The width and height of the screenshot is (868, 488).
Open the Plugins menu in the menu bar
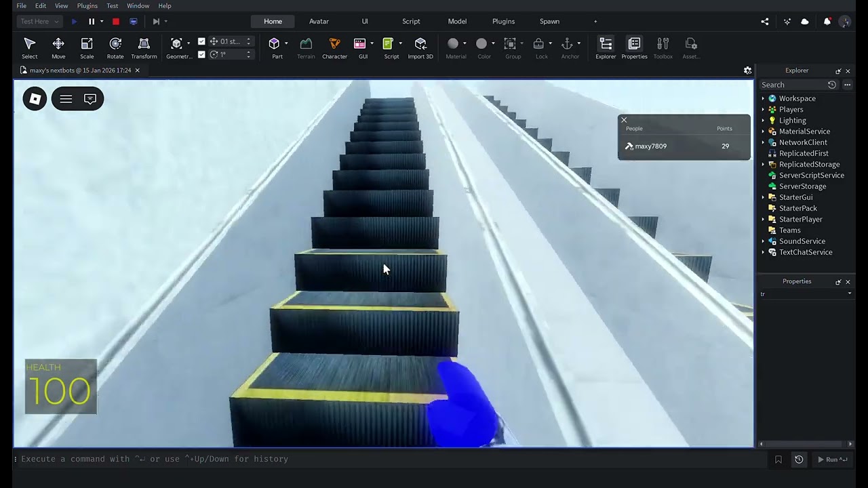click(87, 6)
